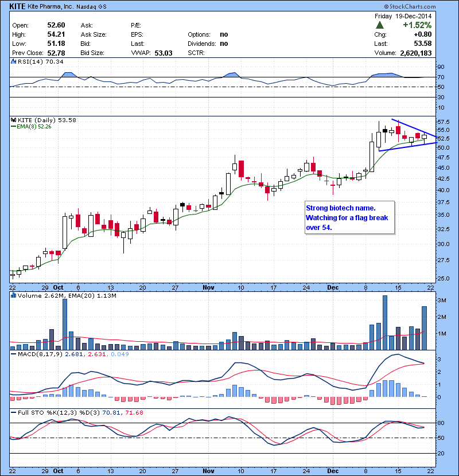Click the VWAP value 53.03

pyautogui.click(x=164, y=53)
